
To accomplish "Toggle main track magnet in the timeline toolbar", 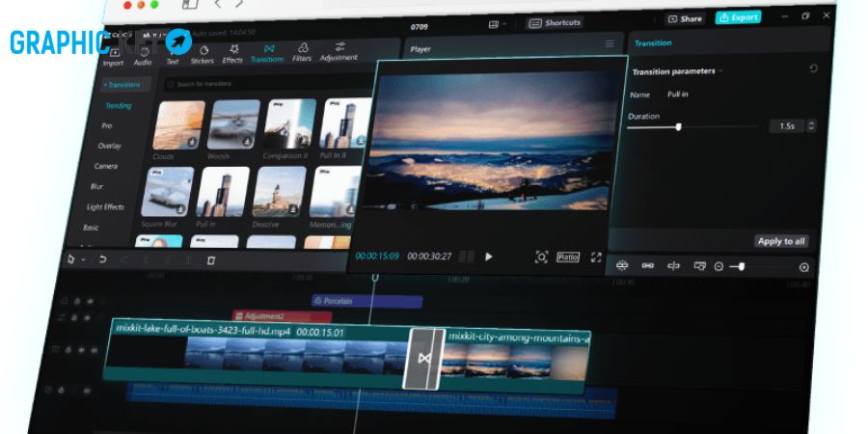I will coord(622,266).
